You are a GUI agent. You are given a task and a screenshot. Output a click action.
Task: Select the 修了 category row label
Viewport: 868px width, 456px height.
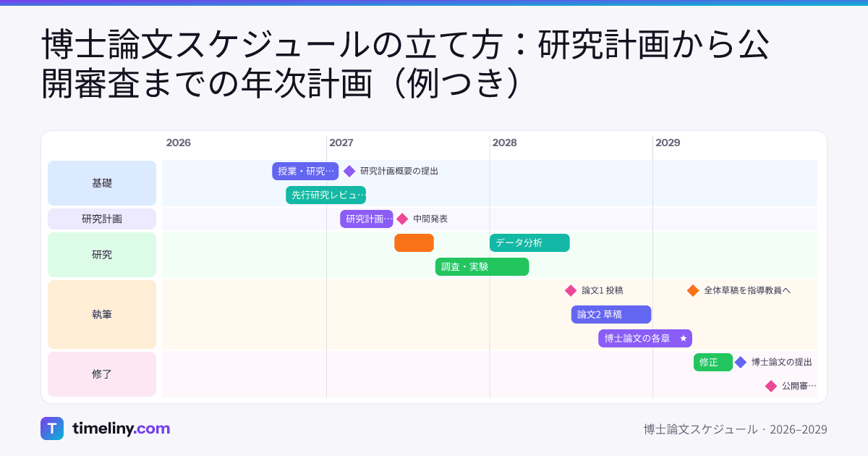coord(102,374)
